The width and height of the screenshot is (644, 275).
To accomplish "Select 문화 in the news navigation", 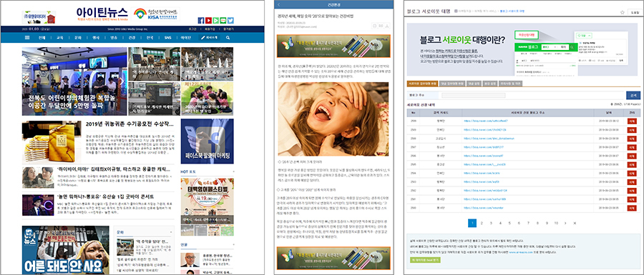I will coord(77,38).
